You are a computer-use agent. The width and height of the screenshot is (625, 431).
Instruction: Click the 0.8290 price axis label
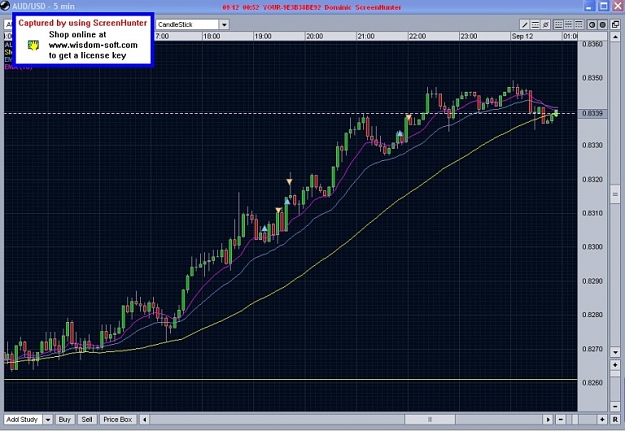point(592,281)
